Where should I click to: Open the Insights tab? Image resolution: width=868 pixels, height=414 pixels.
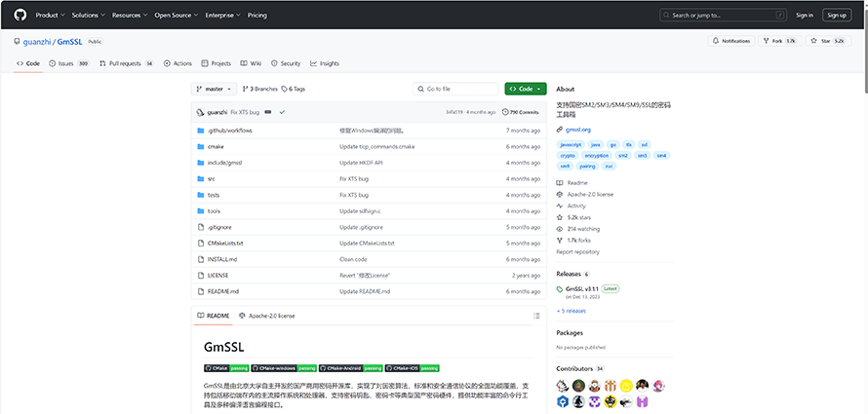click(325, 63)
